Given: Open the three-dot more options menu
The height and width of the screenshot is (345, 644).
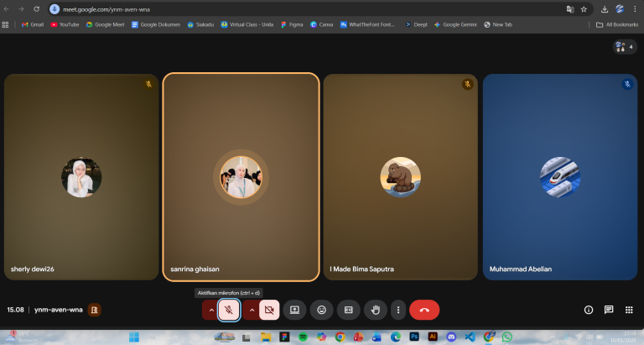Looking at the screenshot, I should 397,310.
